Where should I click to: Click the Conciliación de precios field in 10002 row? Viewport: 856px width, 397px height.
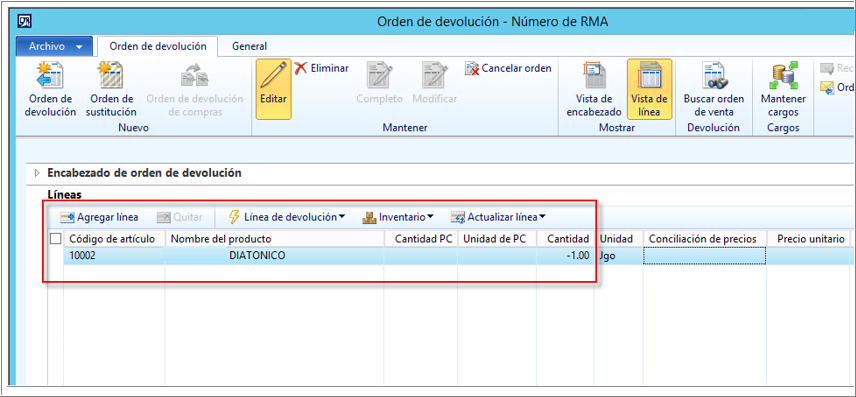pos(705,255)
